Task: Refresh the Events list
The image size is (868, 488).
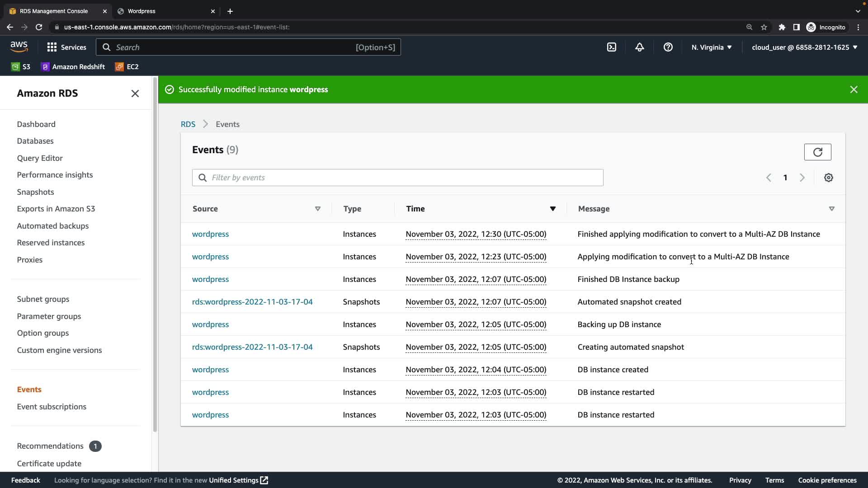Action: [817, 152]
